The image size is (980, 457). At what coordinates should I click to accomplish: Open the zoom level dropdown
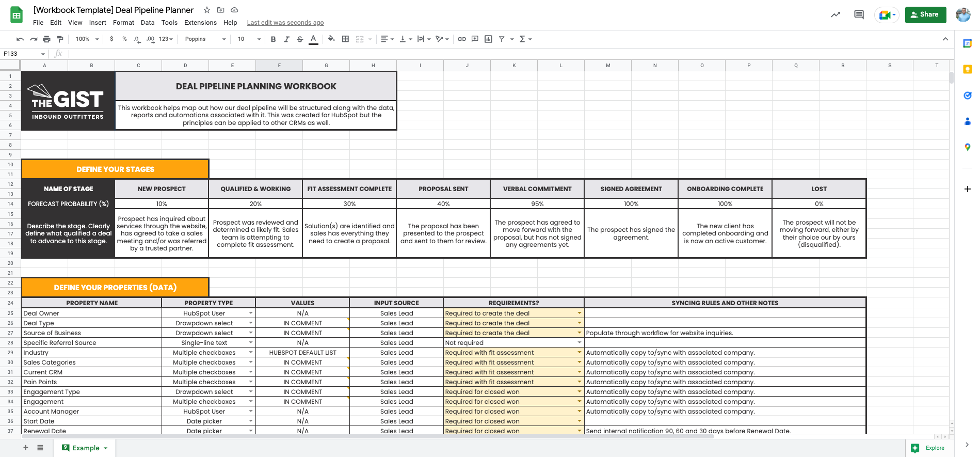(87, 39)
